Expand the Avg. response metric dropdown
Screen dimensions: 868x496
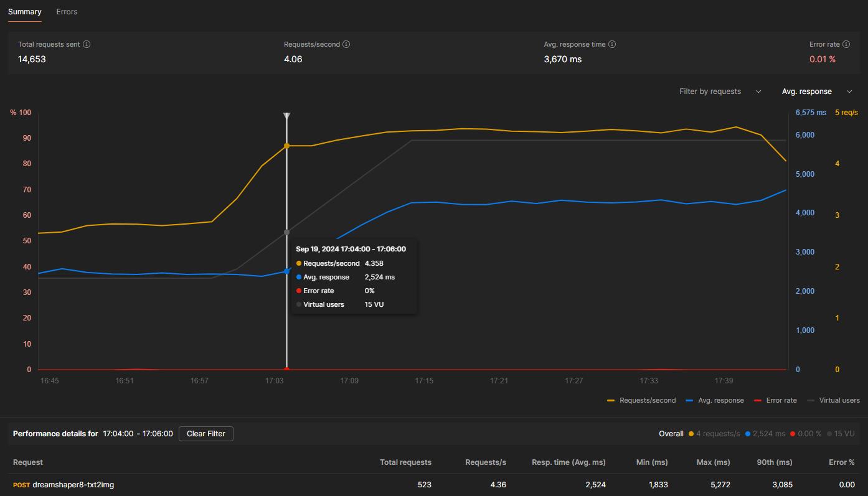817,91
